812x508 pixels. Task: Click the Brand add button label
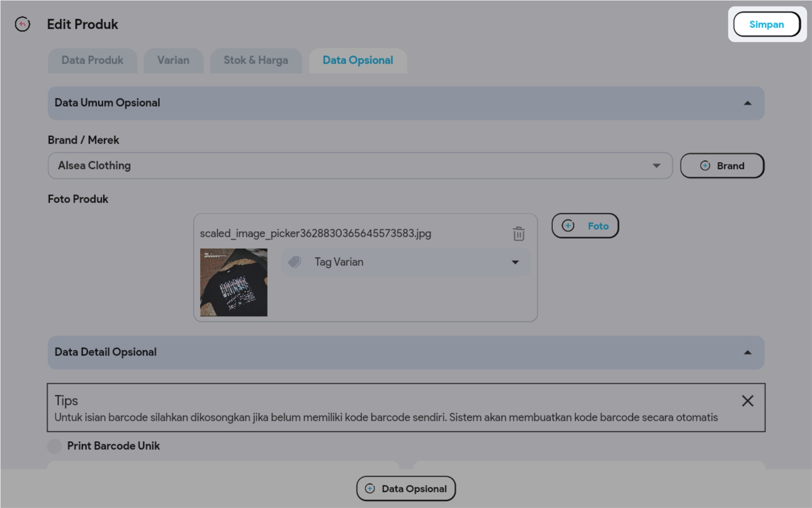[730, 166]
